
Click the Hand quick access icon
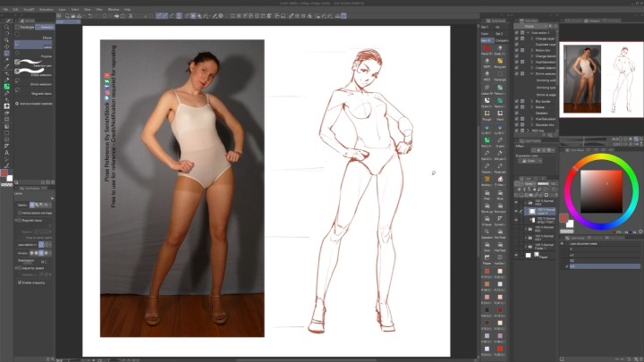click(500, 114)
